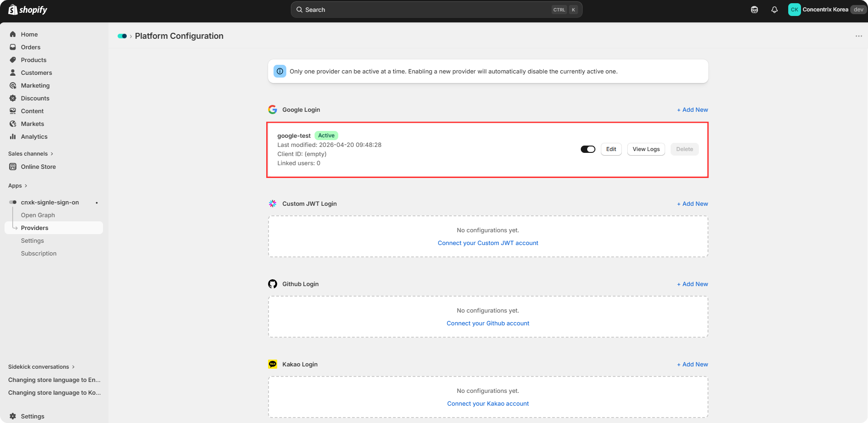This screenshot has width=868, height=423.
Task: Add New Kakao Login configuration
Action: point(692,365)
